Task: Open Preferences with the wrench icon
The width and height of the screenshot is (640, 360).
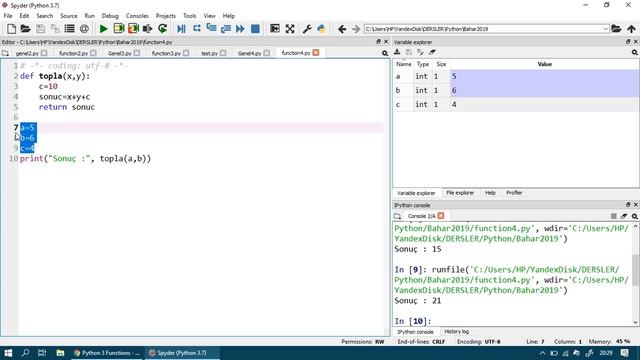Action: tap(307, 29)
